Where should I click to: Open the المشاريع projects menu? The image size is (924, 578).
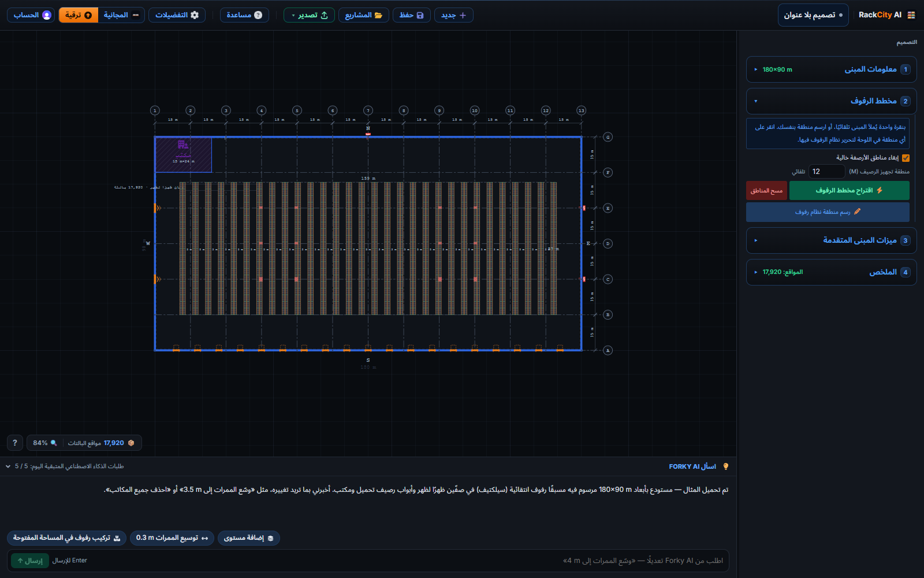tap(363, 15)
